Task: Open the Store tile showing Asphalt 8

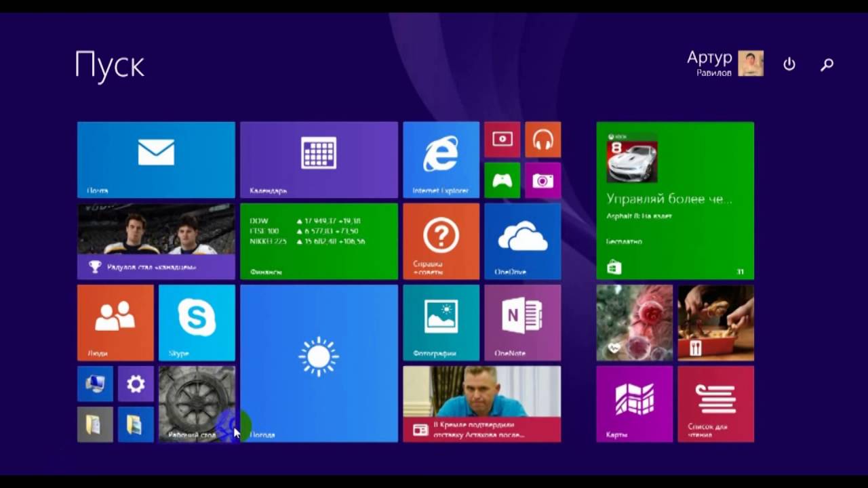Action: tap(675, 201)
